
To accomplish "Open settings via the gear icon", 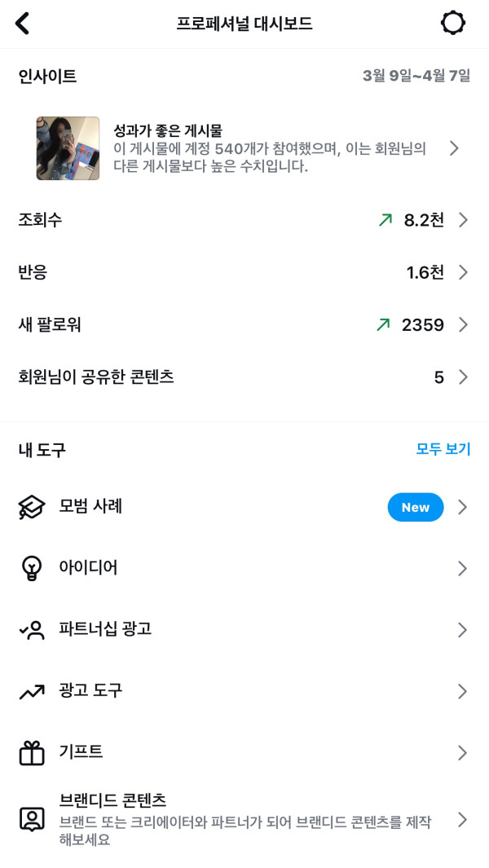I will point(453,23).
